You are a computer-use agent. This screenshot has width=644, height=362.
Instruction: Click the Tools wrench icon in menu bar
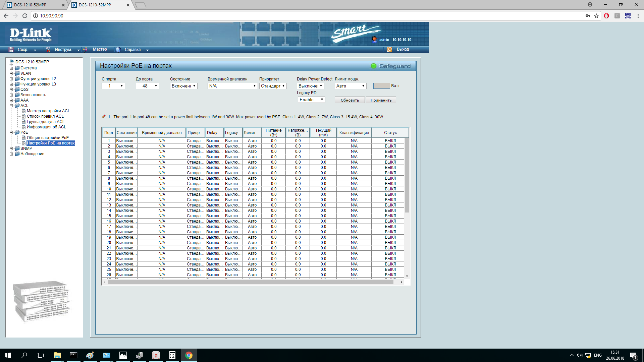(48, 50)
